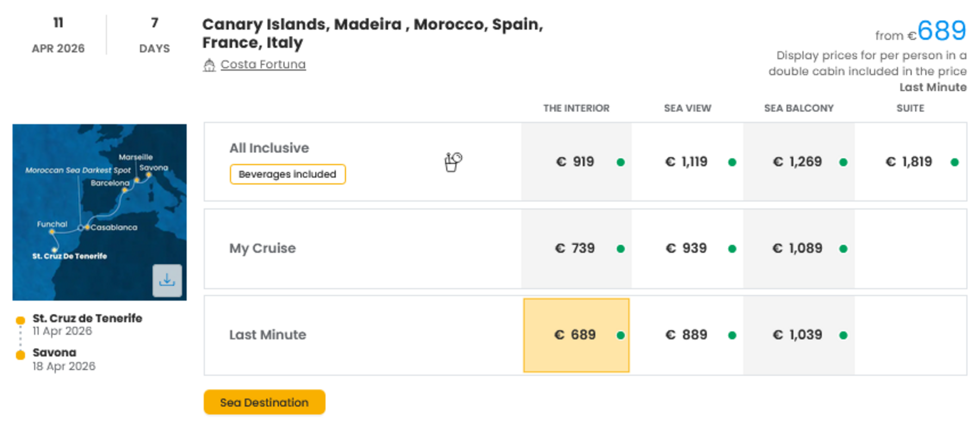Toggle the green dot beside €1,089 Sea Balcony
The height and width of the screenshot is (435, 980).
coord(843,248)
